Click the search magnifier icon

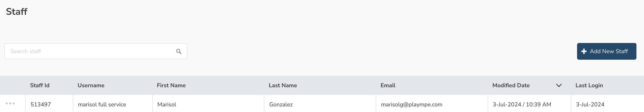click(x=179, y=51)
